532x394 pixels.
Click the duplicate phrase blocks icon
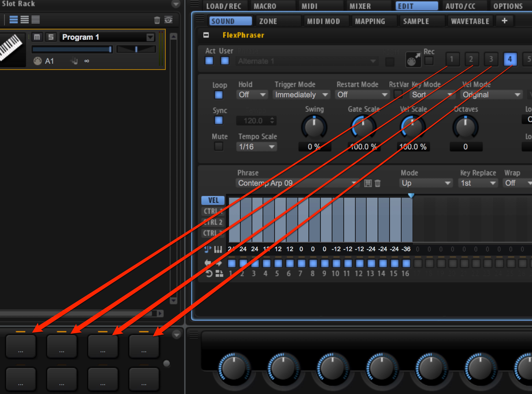click(x=219, y=274)
